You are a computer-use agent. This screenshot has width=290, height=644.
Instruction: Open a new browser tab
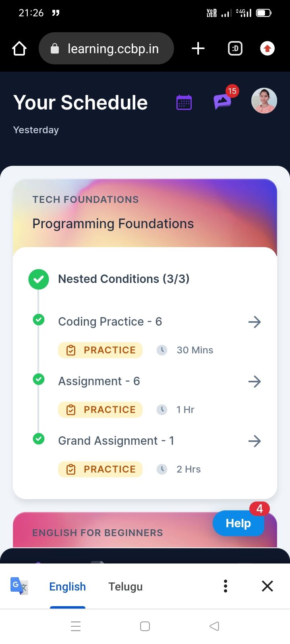tap(198, 49)
